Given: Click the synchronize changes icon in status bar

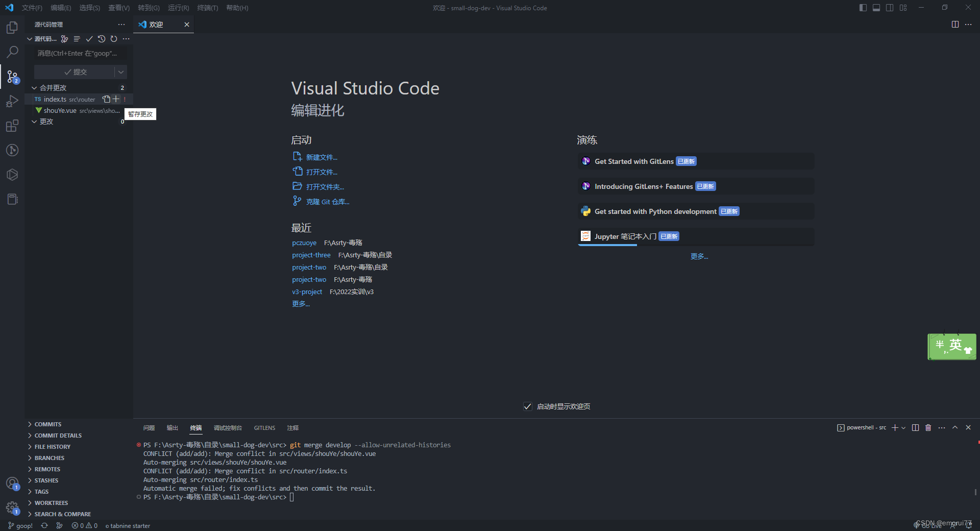Looking at the screenshot, I should [44, 525].
